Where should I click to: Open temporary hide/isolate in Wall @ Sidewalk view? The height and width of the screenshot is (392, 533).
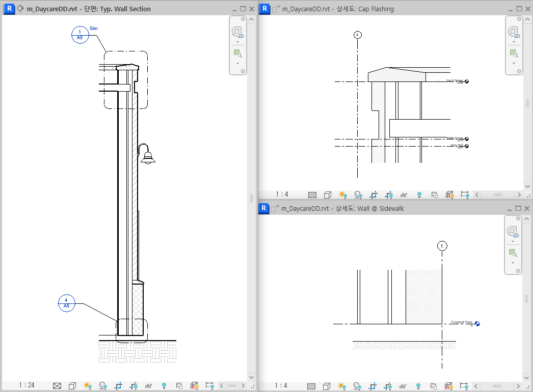click(403, 386)
